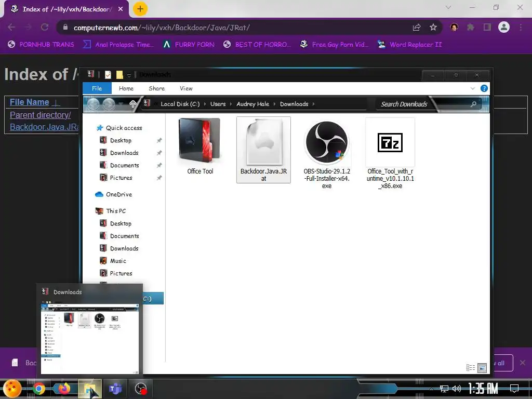Image resolution: width=532 pixels, height=399 pixels.
Task: Click new folder icon in Explorer title bar
Action: (x=119, y=75)
